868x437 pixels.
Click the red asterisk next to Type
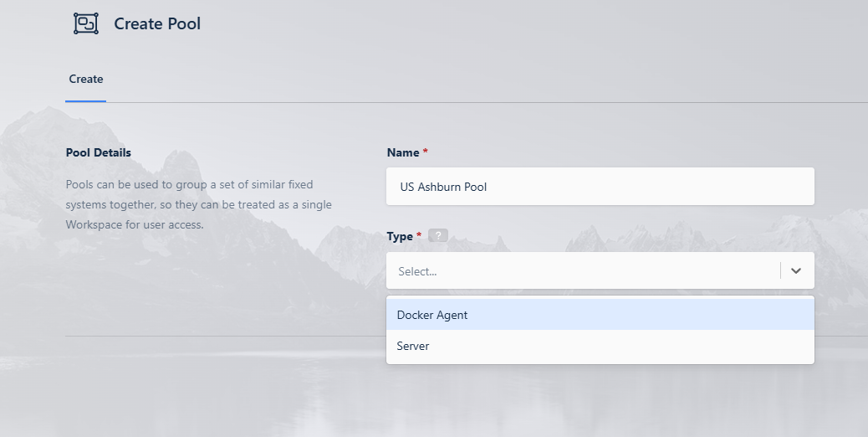419,236
